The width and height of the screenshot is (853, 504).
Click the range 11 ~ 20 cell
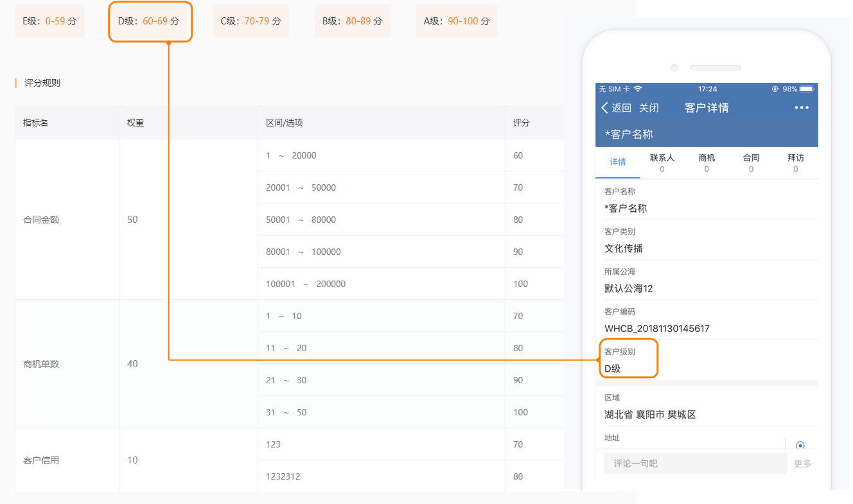[382, 348]
